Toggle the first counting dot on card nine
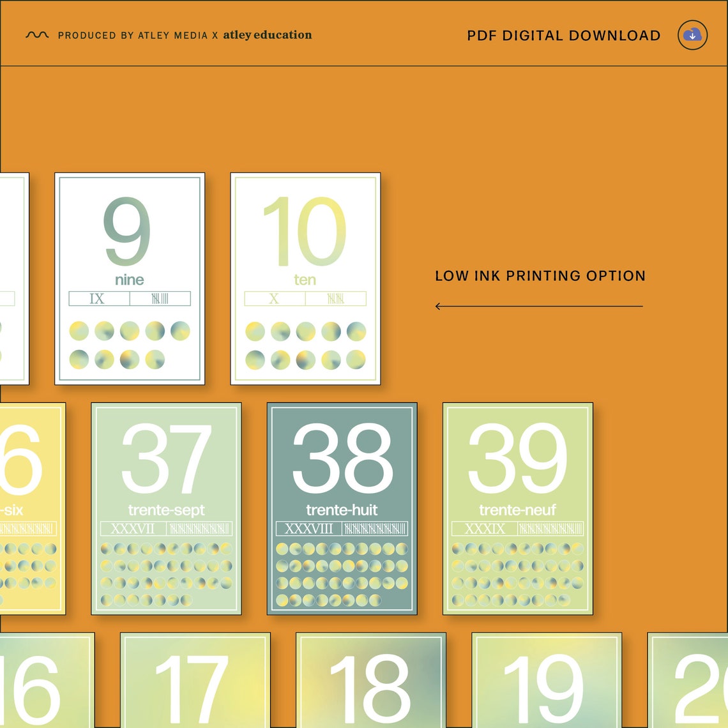The height and width of the screenshot is (728, 728). pyautogui.click(x=80, y=331)
